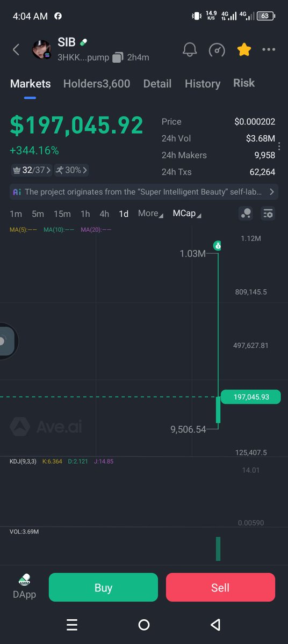Tap the Sell button
The image size is (288, 644).
220,587
